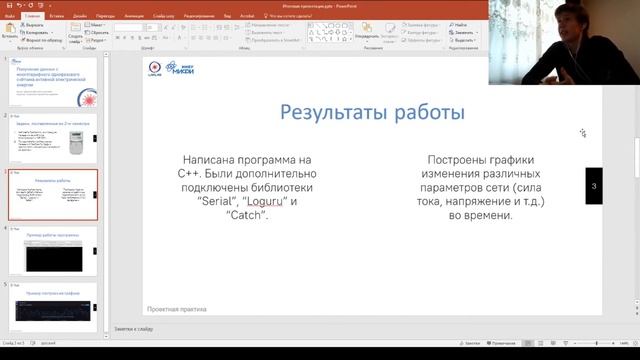
Task: Click Преобразовать в SmartArt option
Action: (273, 40)
